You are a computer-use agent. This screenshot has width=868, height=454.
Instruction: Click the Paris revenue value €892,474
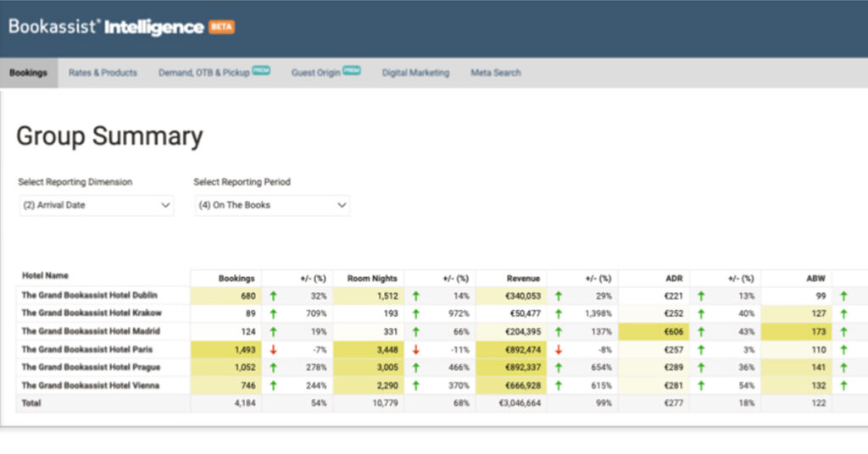coord(522,350)
